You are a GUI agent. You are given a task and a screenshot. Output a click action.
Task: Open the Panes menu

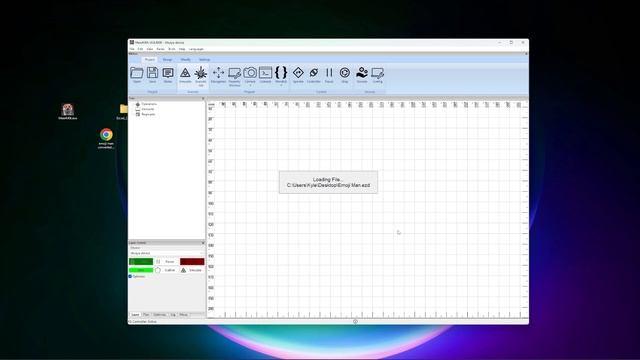[160, 49]
